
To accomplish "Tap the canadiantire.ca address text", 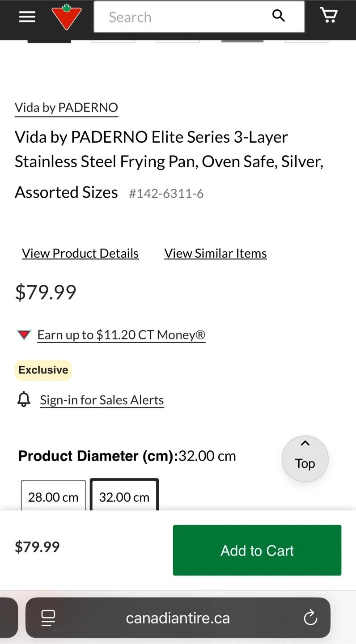I will 178,618.
